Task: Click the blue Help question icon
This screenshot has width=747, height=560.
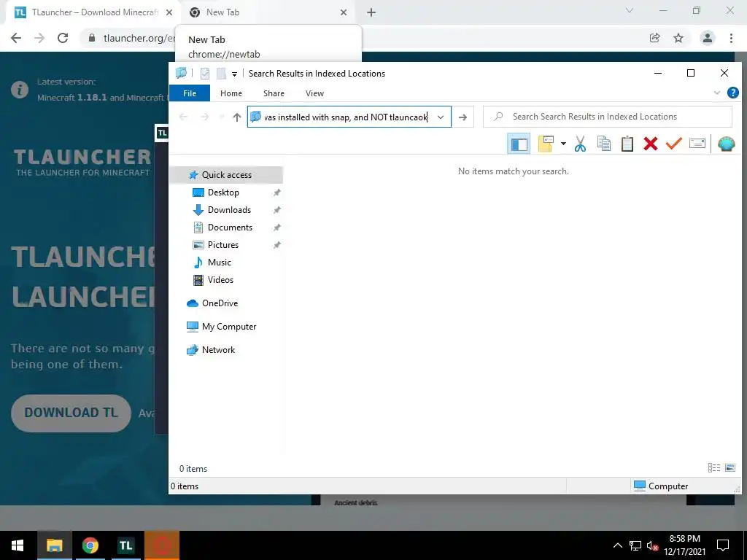Action: (732, 93)
